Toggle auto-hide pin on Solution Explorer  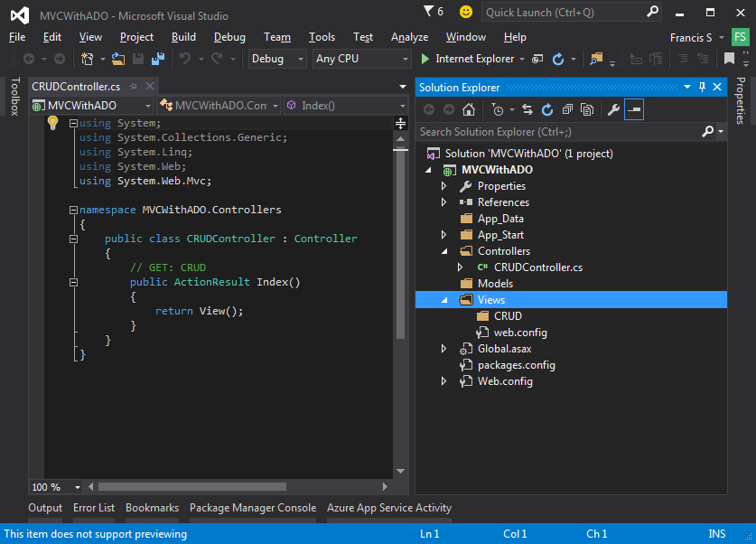coord(702,87)
